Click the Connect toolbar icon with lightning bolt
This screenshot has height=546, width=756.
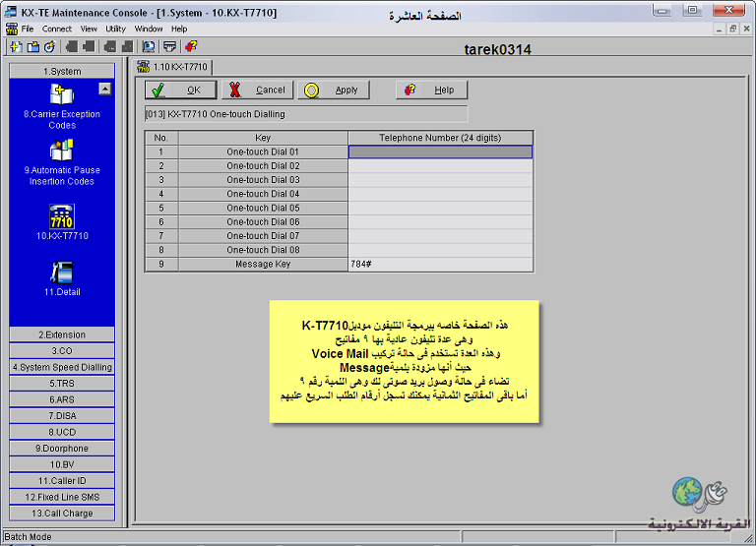[x=49, y=47]
